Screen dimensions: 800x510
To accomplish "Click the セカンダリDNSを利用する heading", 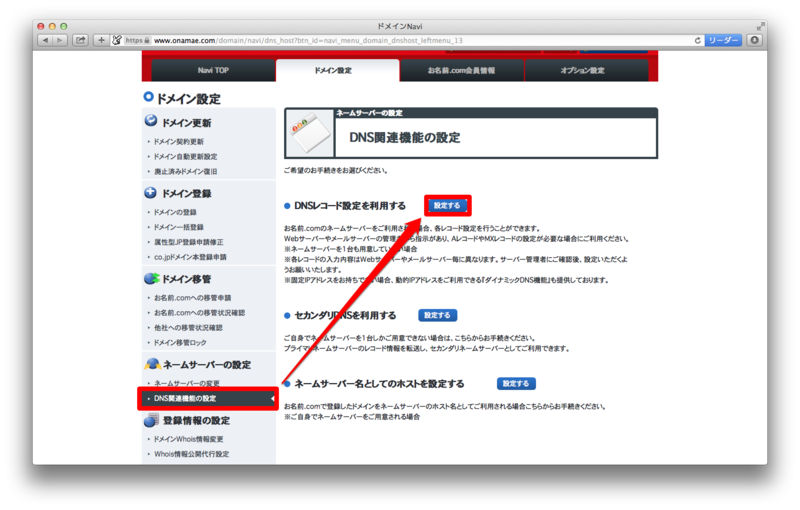I will (345, 316).
